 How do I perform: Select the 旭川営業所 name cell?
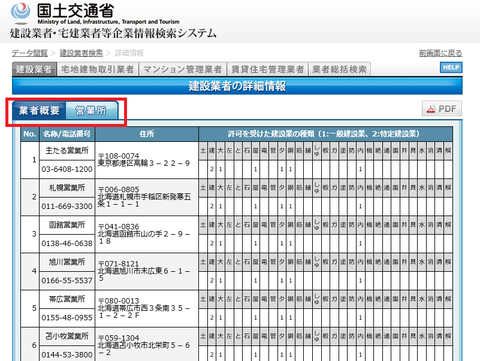coord(67,262)
